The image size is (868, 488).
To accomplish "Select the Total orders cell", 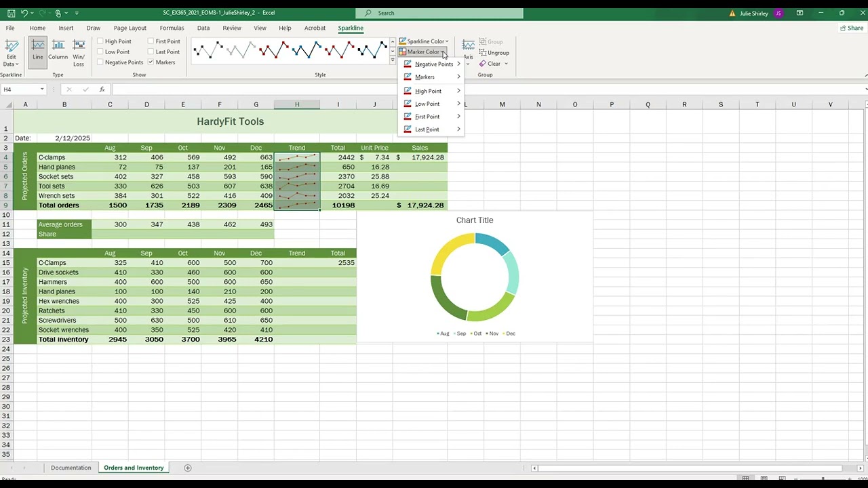I will (x=64, y=205).
